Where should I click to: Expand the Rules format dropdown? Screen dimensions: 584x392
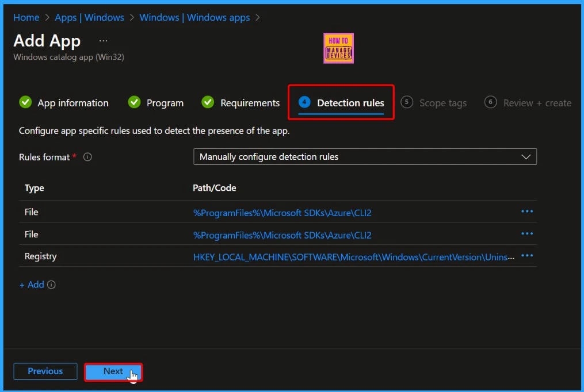[x=365, y=156]
